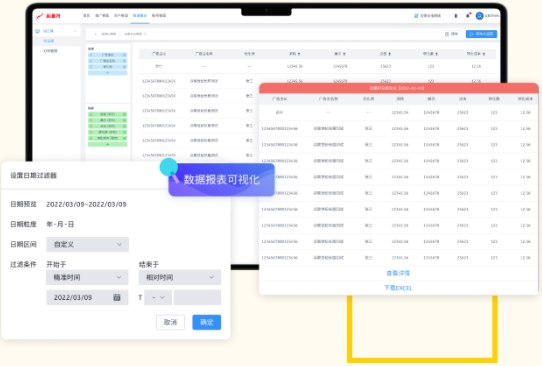Image resolution: width=542 pixels, height=366 pixels.
Task: Switch to the highlighted blue top navigation tab
Action: click(x=140, y=16)
